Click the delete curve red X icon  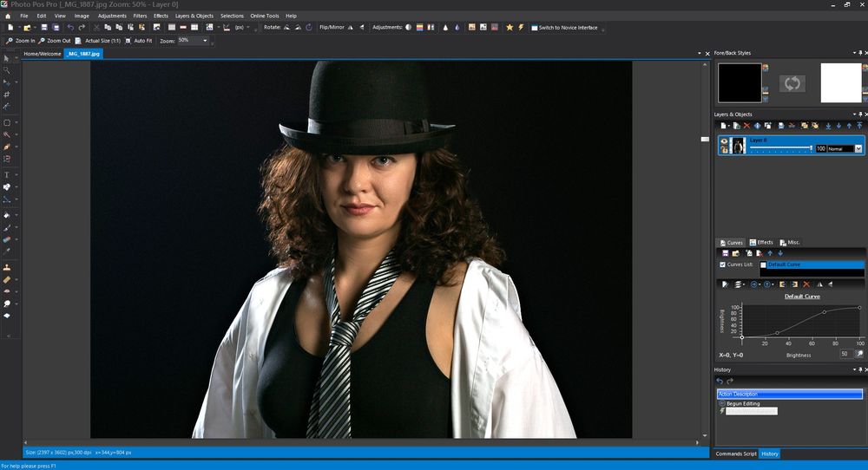pyautogui.click(x=806, y=284)
